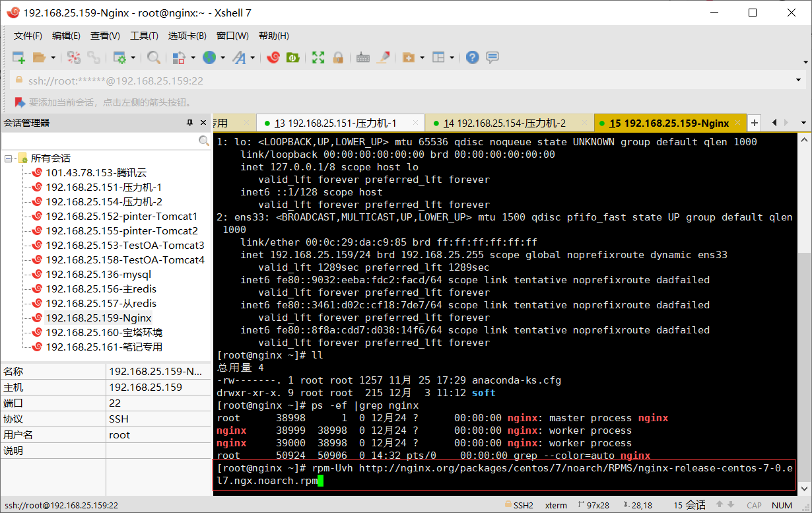
Task: Select session 192.168.25.156-主redis
Action: click(x=101, y=289)
